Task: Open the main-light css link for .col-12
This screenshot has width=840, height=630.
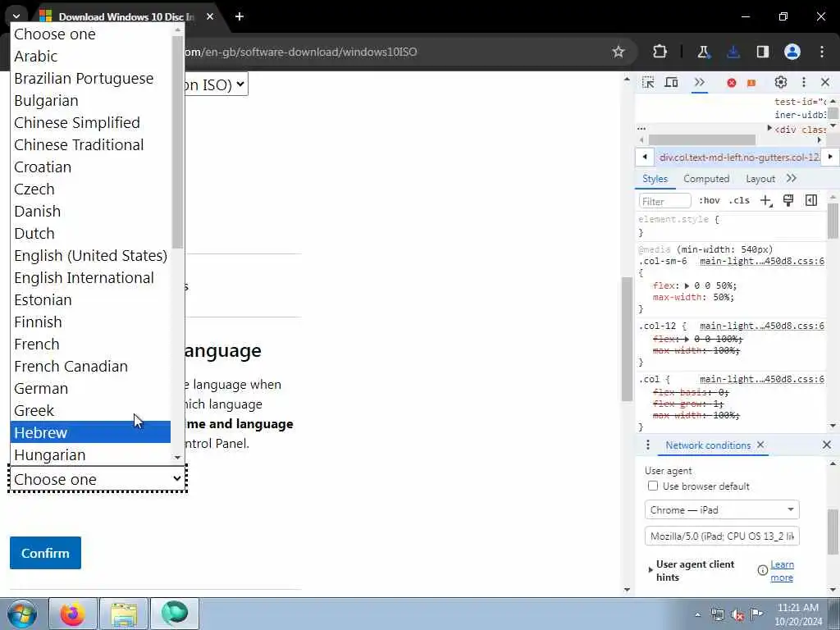Action: [x=762, y=326]
